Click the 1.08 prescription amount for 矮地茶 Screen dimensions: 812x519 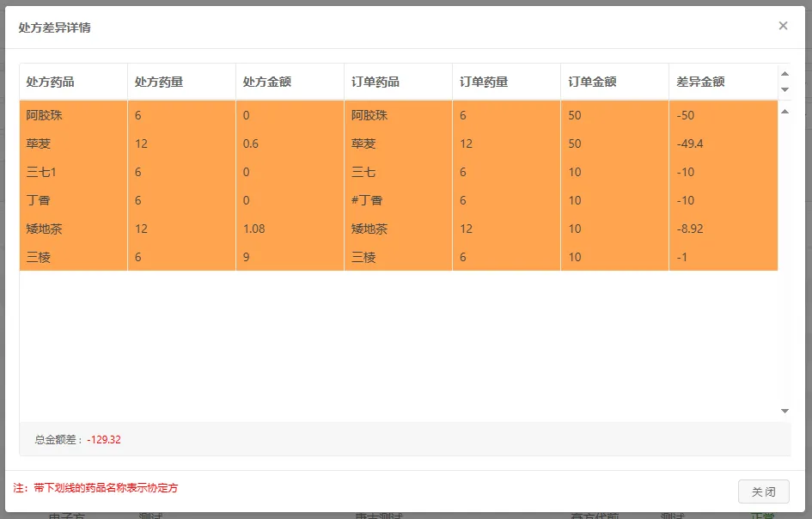point(254,229)
